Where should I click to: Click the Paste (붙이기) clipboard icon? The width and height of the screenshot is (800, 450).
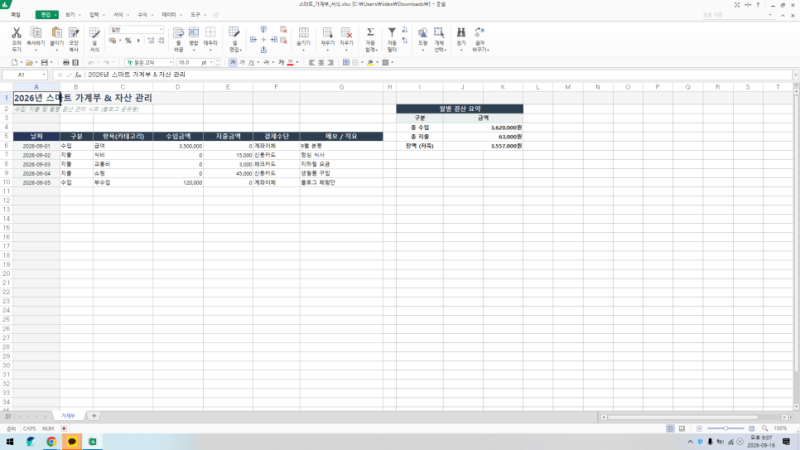click(x=57, y=34)
